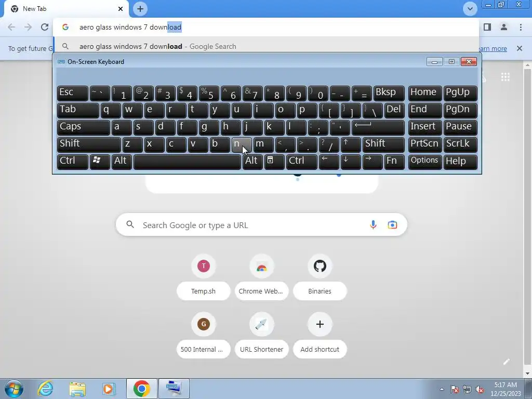532x399 pixels.
Task: Click the Chrome reload page icon
Action: (45, 27)
